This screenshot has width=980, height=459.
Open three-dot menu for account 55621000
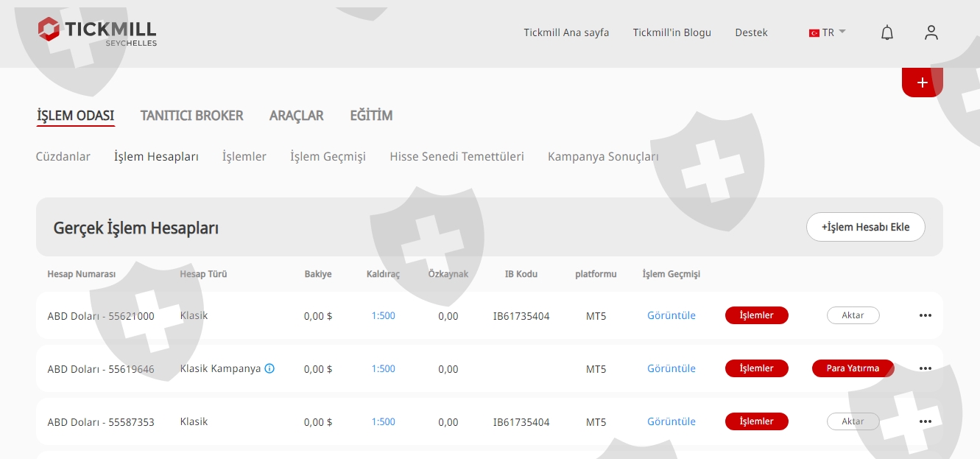[926, 315]
